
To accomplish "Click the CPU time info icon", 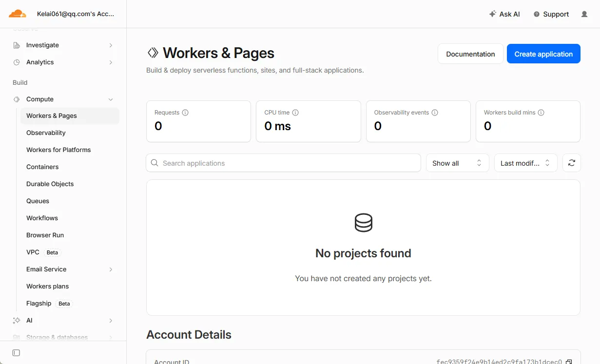I will pyautogui.click(x=295, y=113).
